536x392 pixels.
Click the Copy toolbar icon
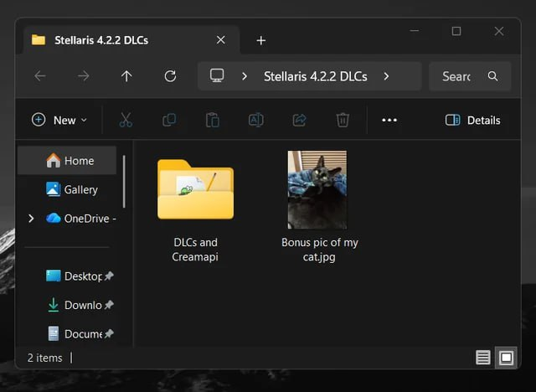169,120
